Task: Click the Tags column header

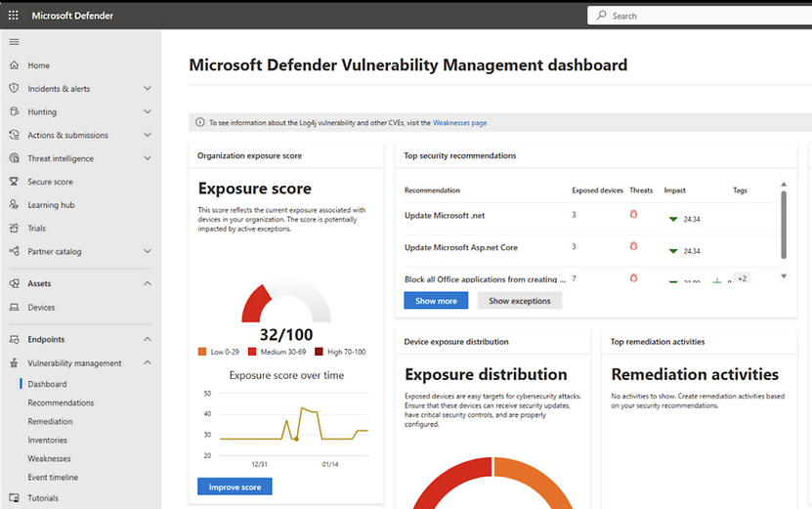Action: click(740, 191)
